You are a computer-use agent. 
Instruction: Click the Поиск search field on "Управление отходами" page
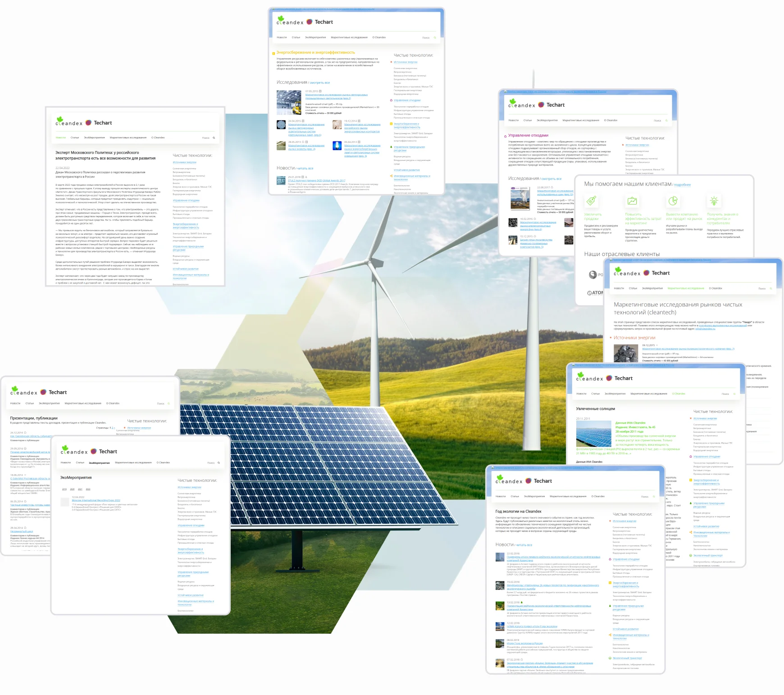click(x=657, y=121)
